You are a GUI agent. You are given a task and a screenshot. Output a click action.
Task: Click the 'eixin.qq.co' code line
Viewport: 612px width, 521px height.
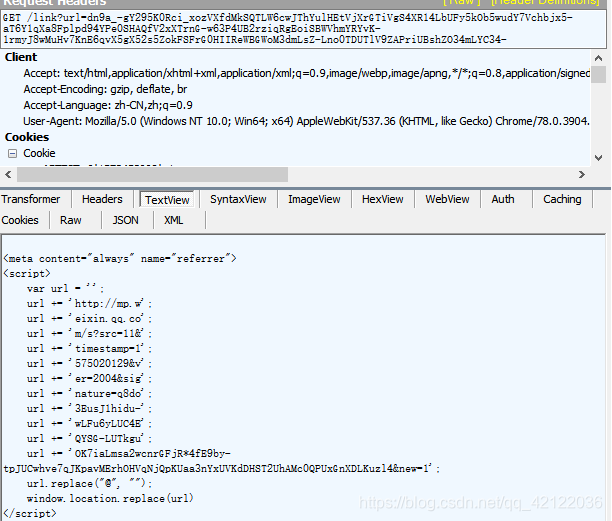click(89, 319)
